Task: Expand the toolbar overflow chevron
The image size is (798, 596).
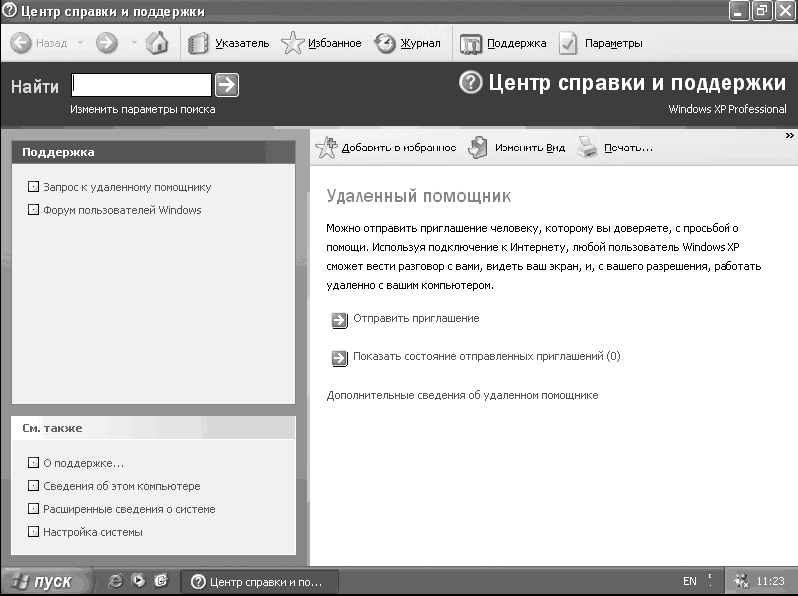Action: pos(789,135)
